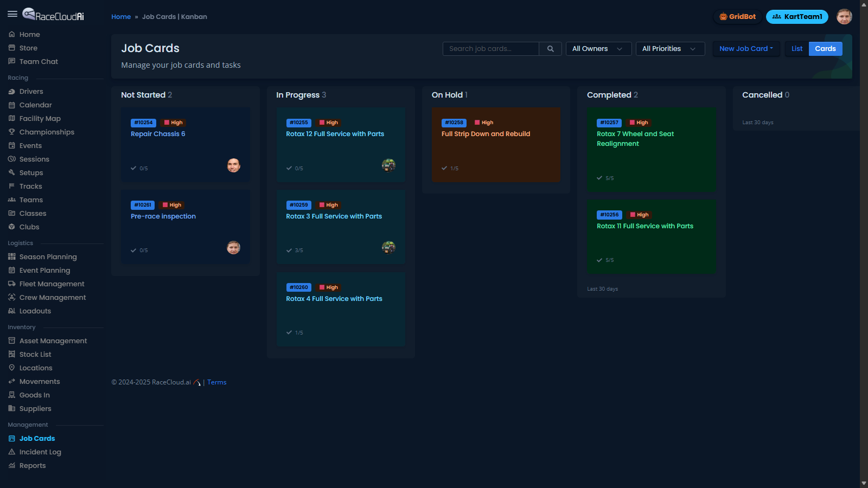This screenshot has height=488, width=868.
Task: Toggle the checkmark on Repair Chassis 6 task counter
Action: (132, 168)
